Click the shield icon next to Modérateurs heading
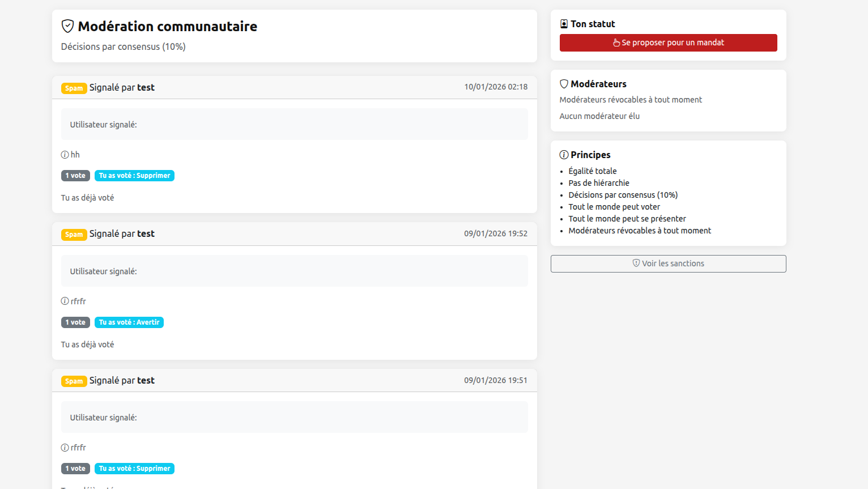 coord(564,84)
